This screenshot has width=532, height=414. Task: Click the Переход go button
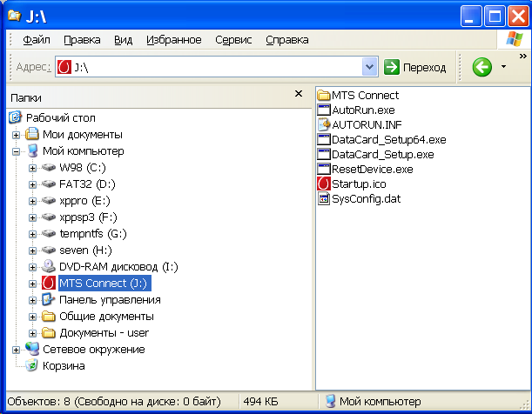[414, 67]
